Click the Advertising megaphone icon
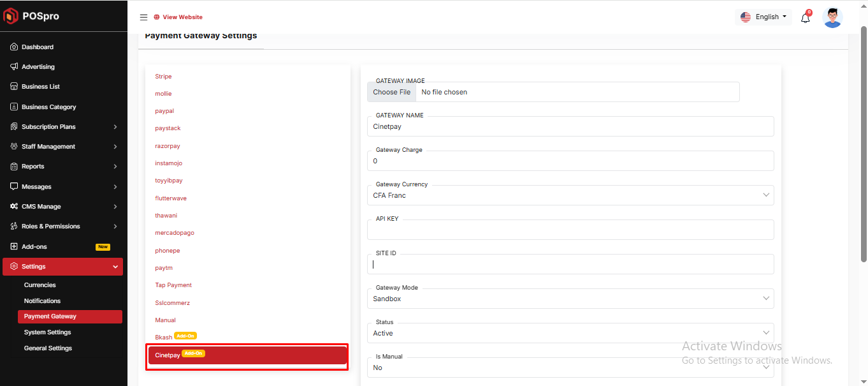Screen dimensions: 868x386 [x=14, y=67]
